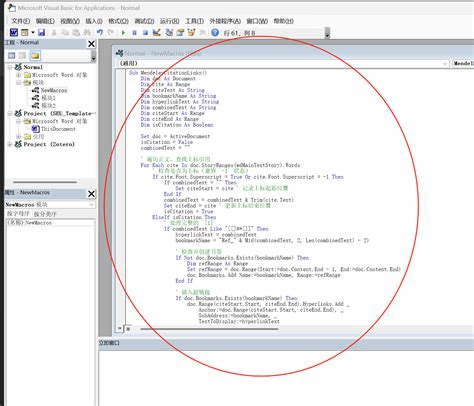Collapse the Normal project tree node

pyautogui.click(x=10, y=67)
